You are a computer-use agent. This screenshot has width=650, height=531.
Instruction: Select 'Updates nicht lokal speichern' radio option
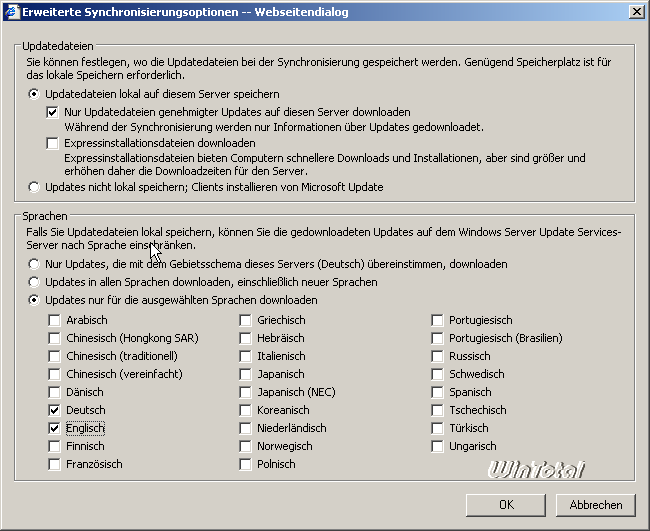pos(34,187)
